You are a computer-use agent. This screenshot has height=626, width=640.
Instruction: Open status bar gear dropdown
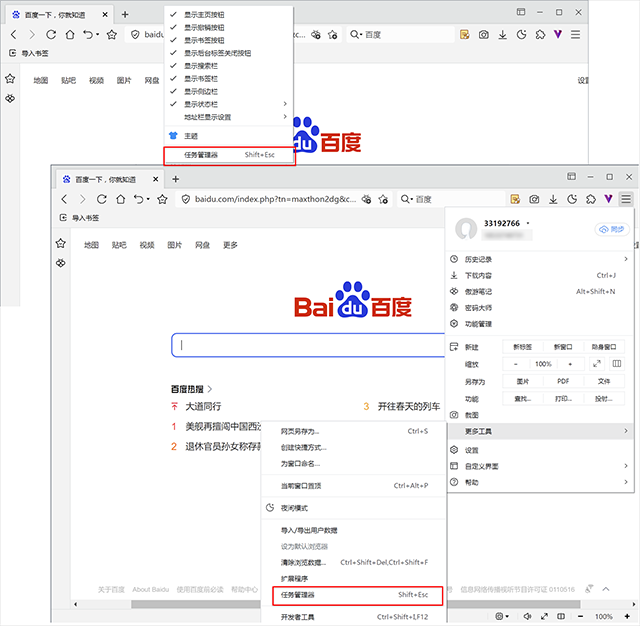(x=502, y=616)
